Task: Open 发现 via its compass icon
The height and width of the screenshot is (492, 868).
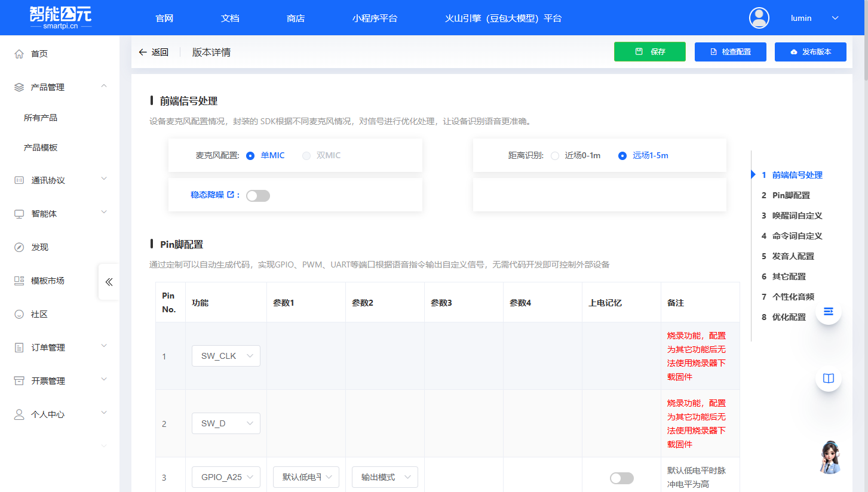Action: click(x=19, y=247)
